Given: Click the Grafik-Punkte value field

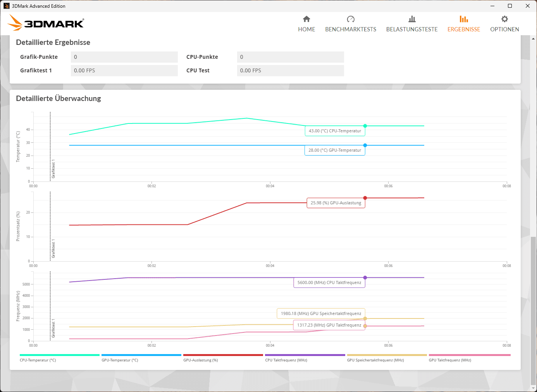Looking at the screenshot, I should tap(124, 57).
